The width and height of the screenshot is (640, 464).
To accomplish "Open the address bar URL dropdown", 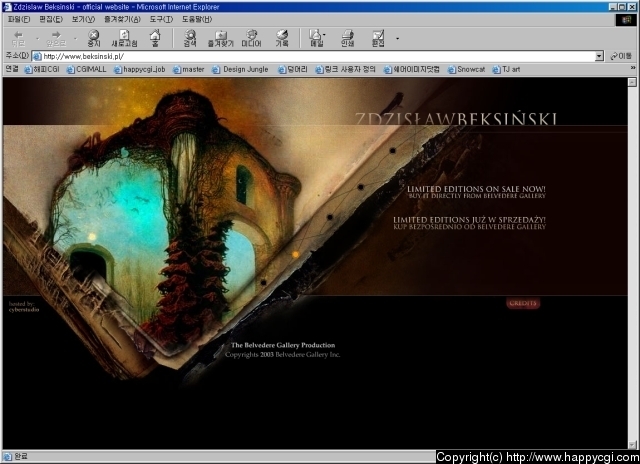I will click(599, 56).
